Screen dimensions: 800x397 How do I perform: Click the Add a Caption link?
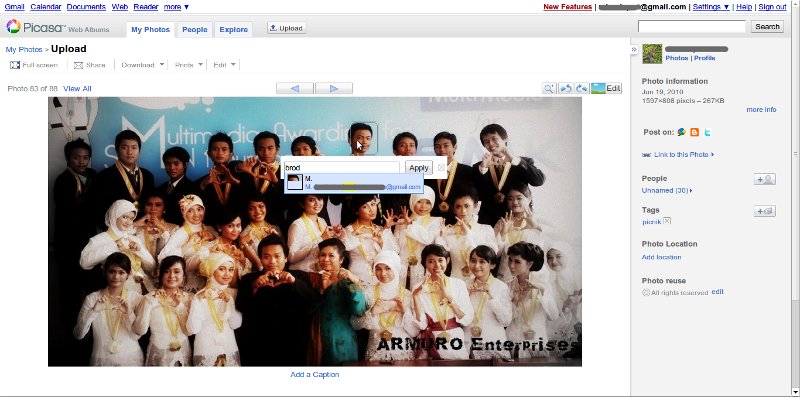tap(315, 375)
